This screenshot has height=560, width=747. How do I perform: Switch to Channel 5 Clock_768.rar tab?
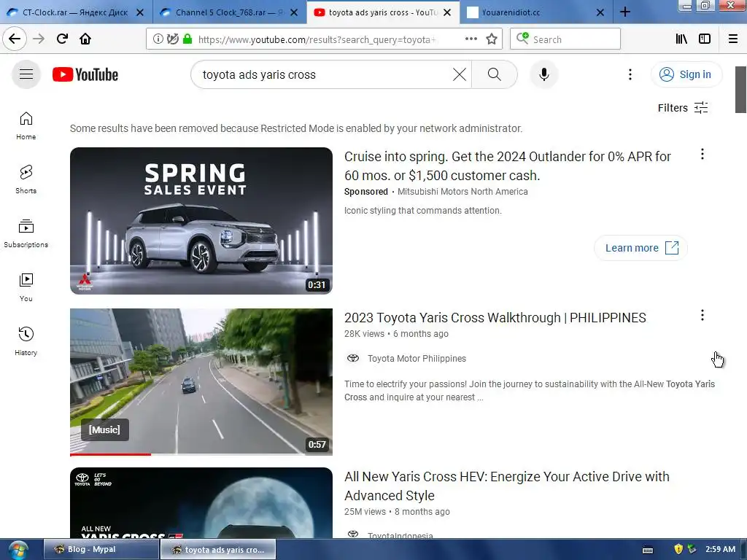230,12
